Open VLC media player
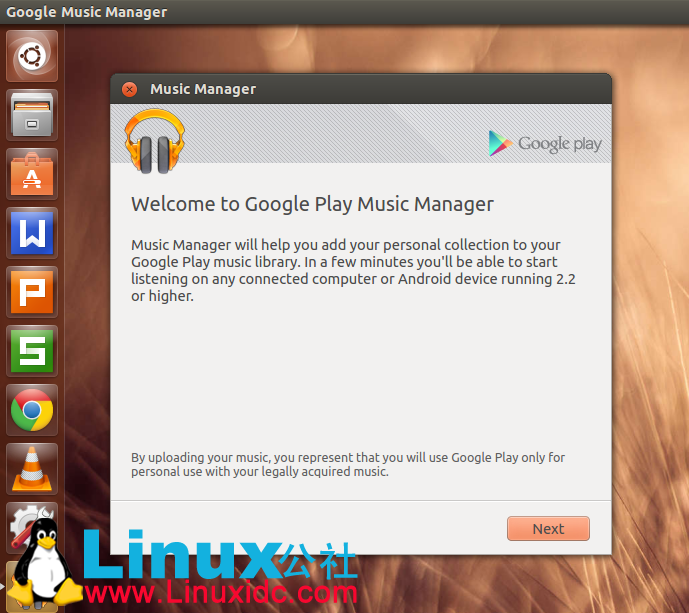This screenshot has width=689, height=613. [x=32, y=469]
